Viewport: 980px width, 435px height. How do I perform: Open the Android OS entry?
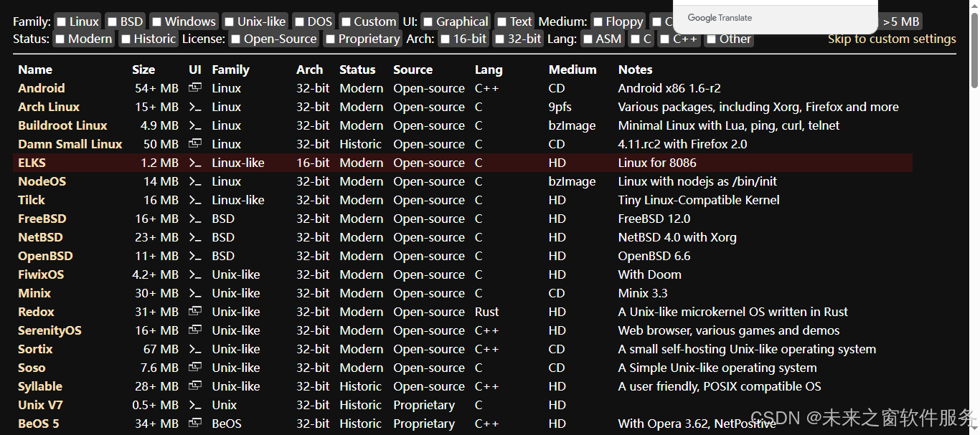42,88
